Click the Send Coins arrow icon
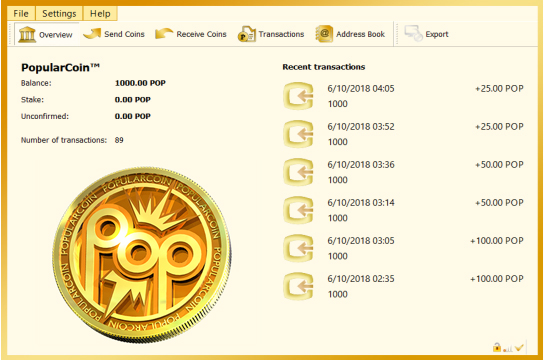The width and height of the screenshot is (544, 362). [x=92, y=34]
